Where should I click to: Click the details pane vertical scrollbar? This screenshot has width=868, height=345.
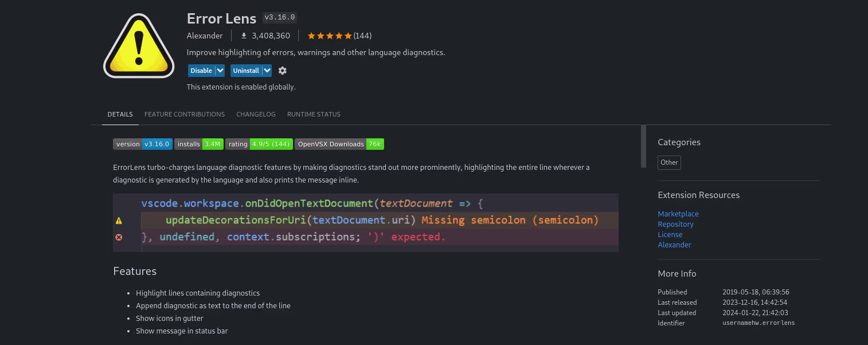pos(643,146)
